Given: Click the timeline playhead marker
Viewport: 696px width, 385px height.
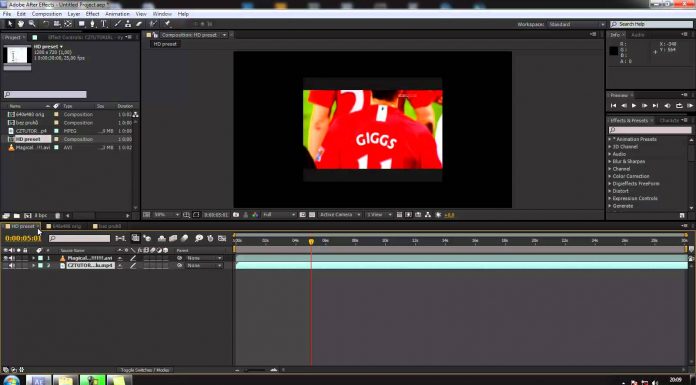Looking at the screenshot, I should click(x=311, y=241).
